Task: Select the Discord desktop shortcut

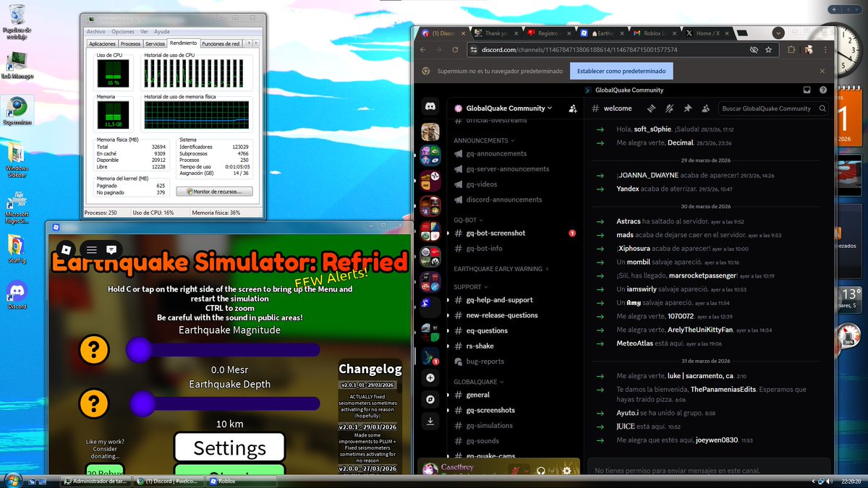Action: point(17,294)
